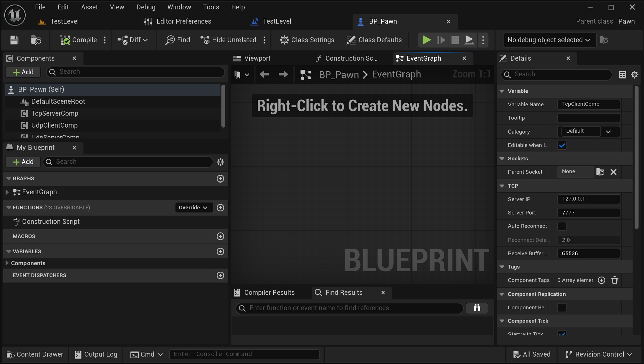Image resolution: width=644 pixels, height=364 pixels.
Task: Browse to asset in Content Browser icon
Action: point(36,40)
